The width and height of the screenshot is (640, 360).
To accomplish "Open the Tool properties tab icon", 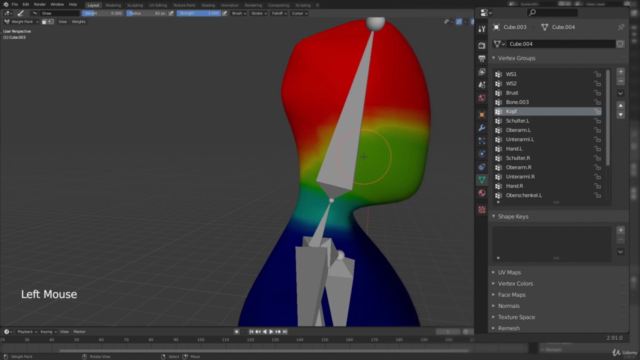I will [x=482, y=29].
